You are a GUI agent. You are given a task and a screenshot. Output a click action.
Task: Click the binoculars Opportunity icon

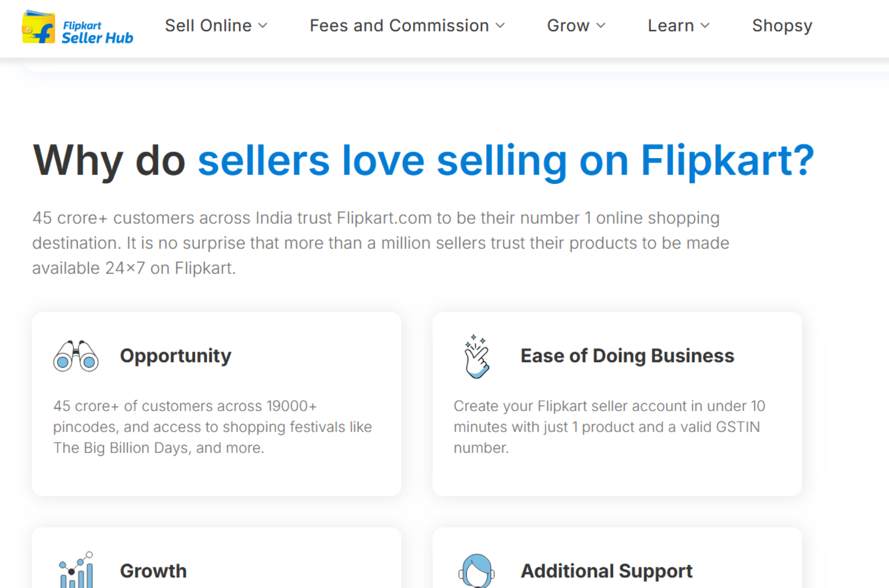click(76, 356)
